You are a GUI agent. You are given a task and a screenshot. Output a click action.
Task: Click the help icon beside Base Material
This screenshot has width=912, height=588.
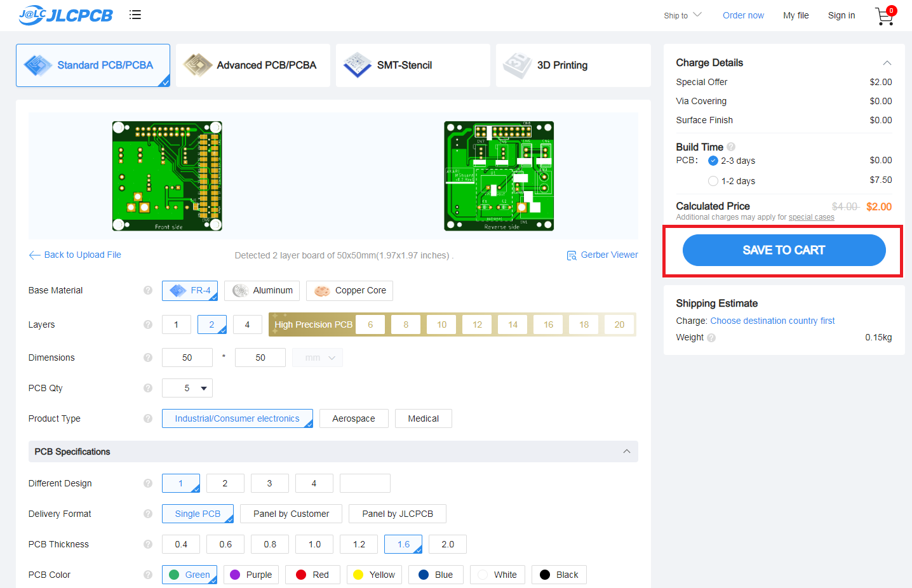(148, 290)
